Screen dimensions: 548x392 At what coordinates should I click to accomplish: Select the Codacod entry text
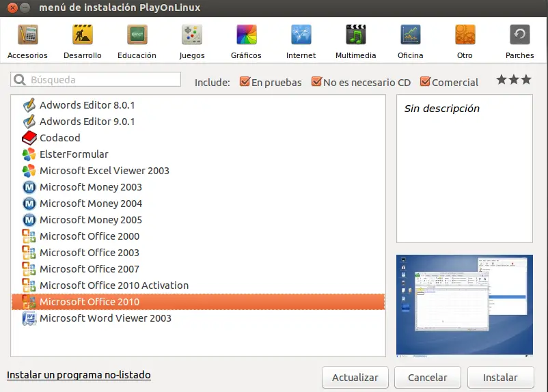point(59,138)
